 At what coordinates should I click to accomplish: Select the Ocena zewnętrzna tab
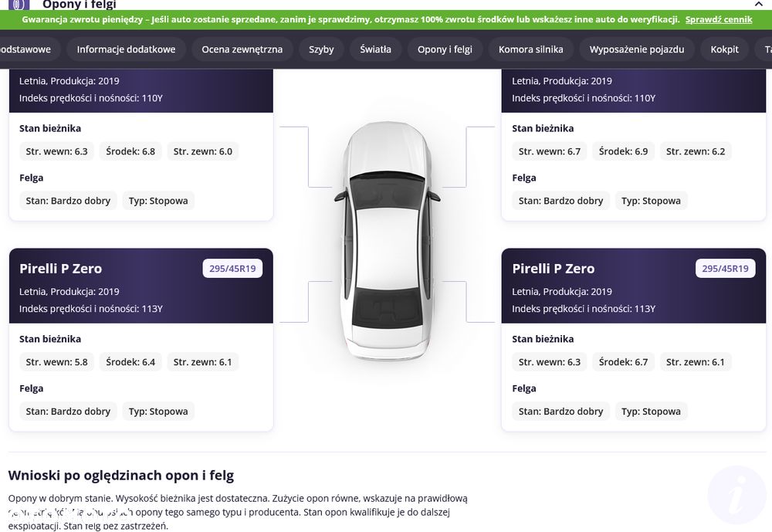pos(242,49)
